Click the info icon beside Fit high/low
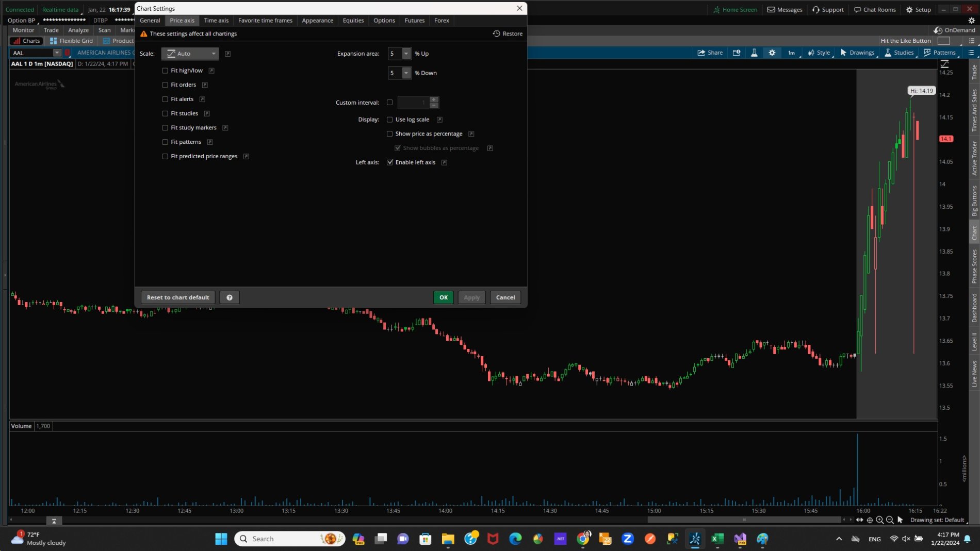Image resolution: width=980 pixels, height=551 pixels. [x=211, y=71]
